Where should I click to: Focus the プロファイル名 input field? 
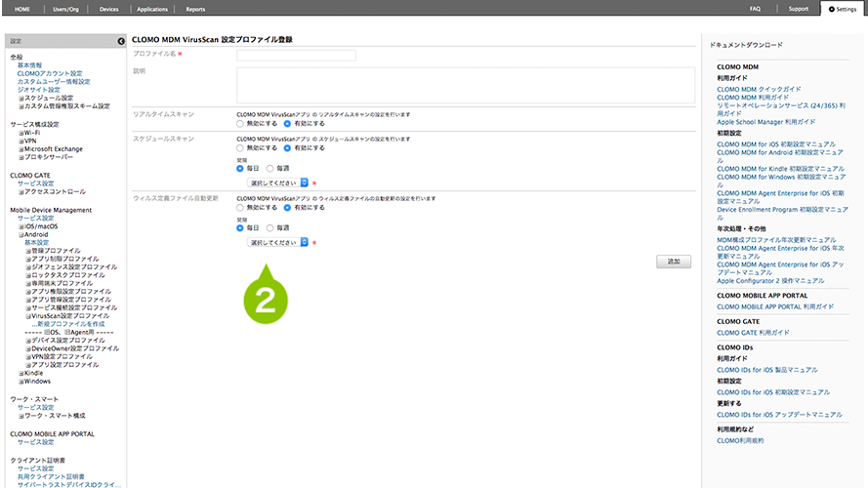tap(296, 55)
